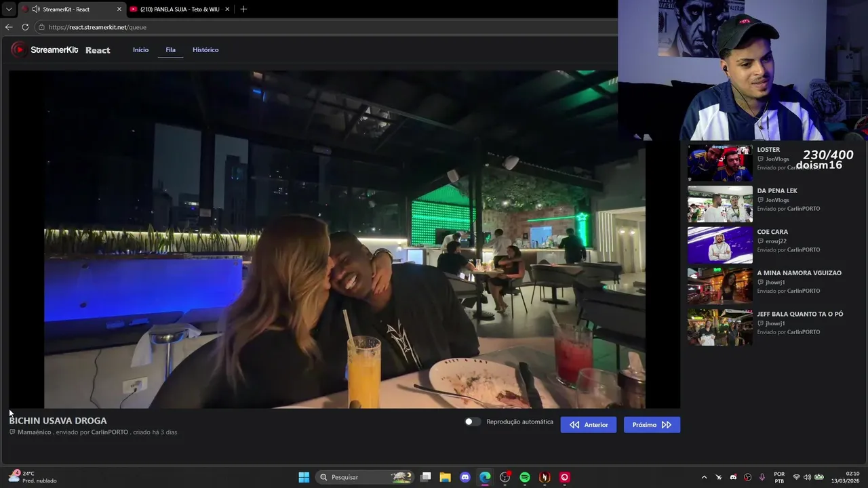Open CarlinPORTO link under clip title

pos(110,432)
